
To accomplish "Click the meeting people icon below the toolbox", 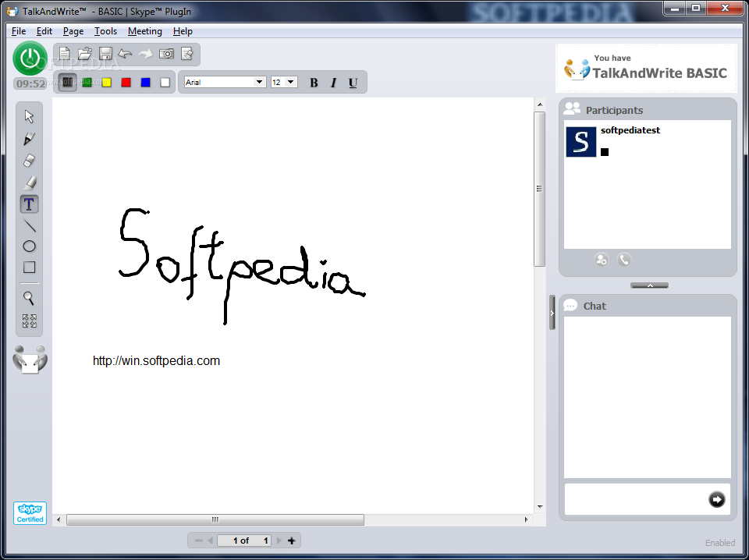I will point(30,360).
